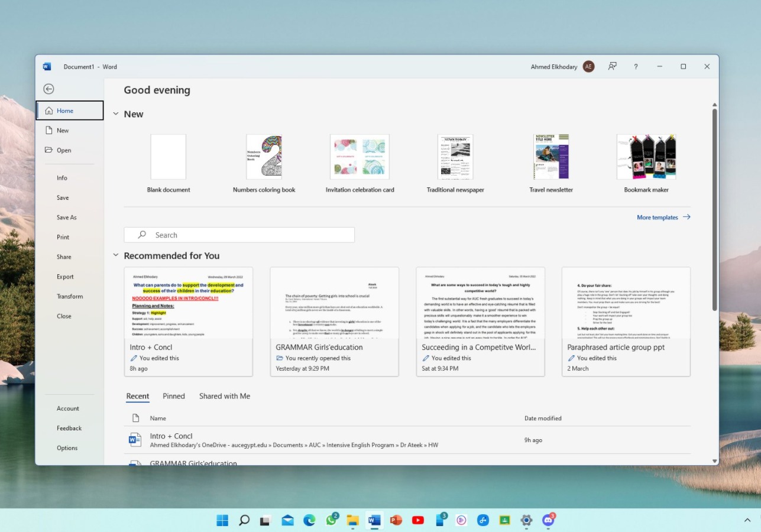Viewport: 761px width, 532px height.
Task: Create a Blank document
Action: pyautogui.click(x=169, y=164)
